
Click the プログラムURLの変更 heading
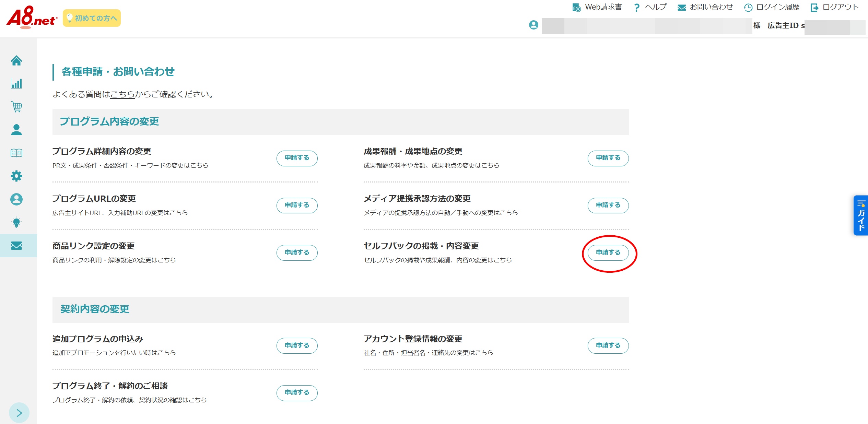point(94,199)
